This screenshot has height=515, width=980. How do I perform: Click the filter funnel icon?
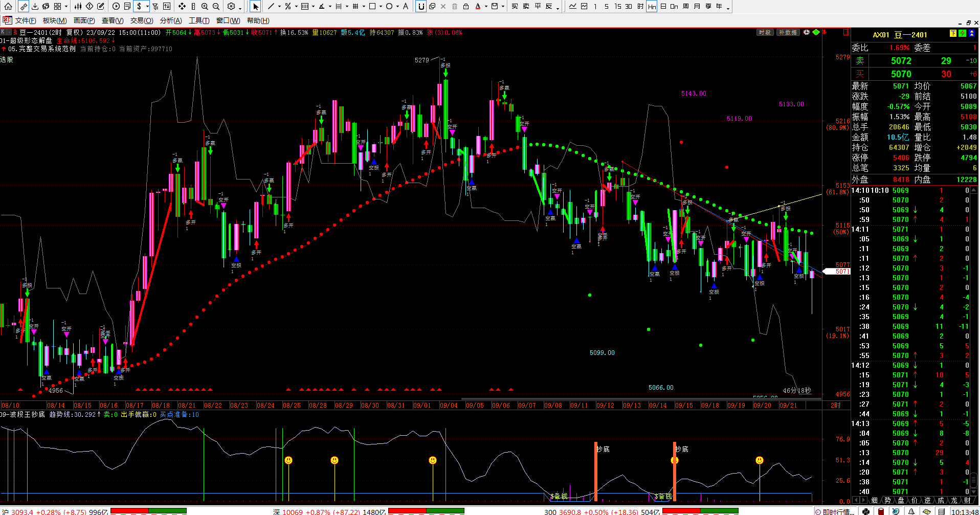[155, 6]
